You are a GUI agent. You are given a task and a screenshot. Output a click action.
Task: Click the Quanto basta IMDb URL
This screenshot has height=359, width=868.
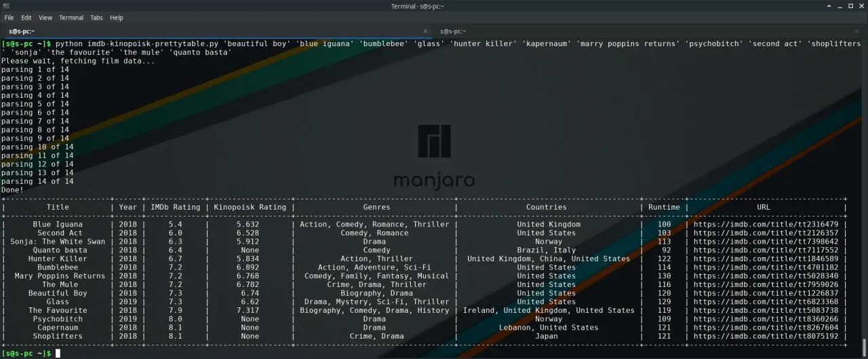(x=766, y=250)
